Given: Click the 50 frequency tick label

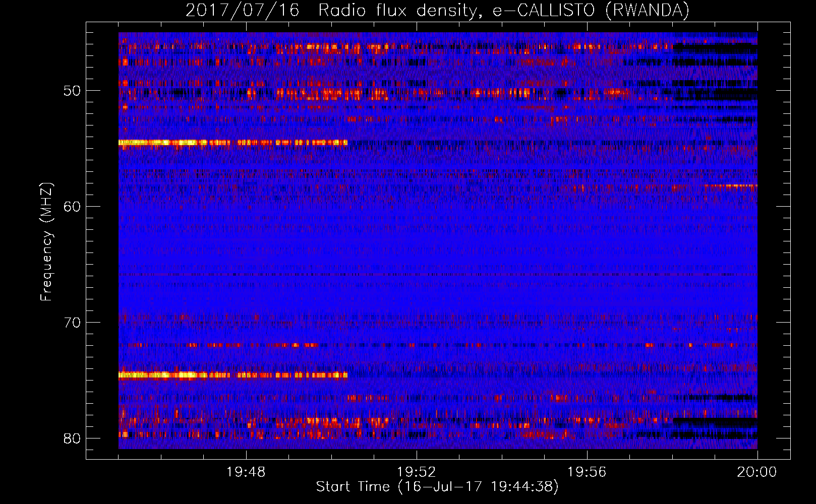Looking at the screenshot, I should [x=72, y=91].
